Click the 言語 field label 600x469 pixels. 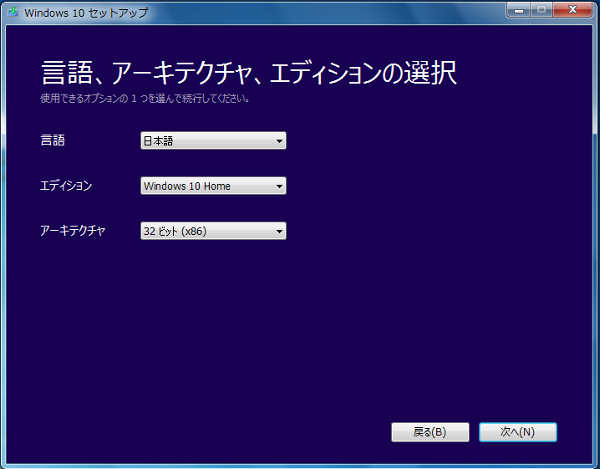pyautogui.click(x=52, y=141)
